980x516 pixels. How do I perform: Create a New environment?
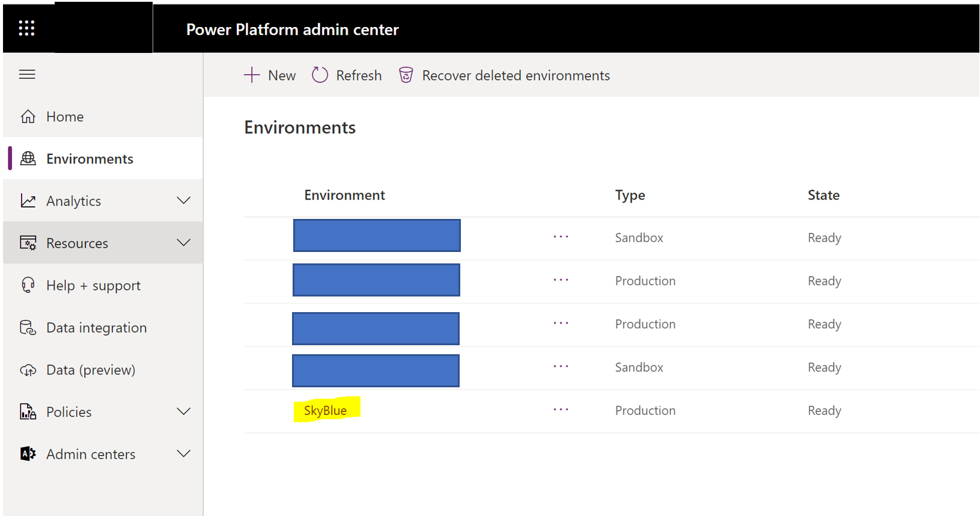pos(270,75)
